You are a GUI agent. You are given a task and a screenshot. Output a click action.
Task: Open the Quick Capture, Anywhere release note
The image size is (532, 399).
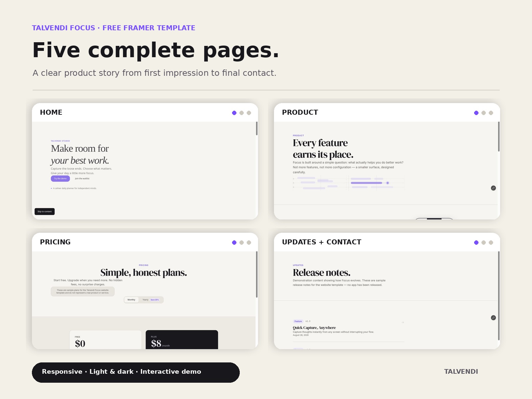click(x=314, y=328)
